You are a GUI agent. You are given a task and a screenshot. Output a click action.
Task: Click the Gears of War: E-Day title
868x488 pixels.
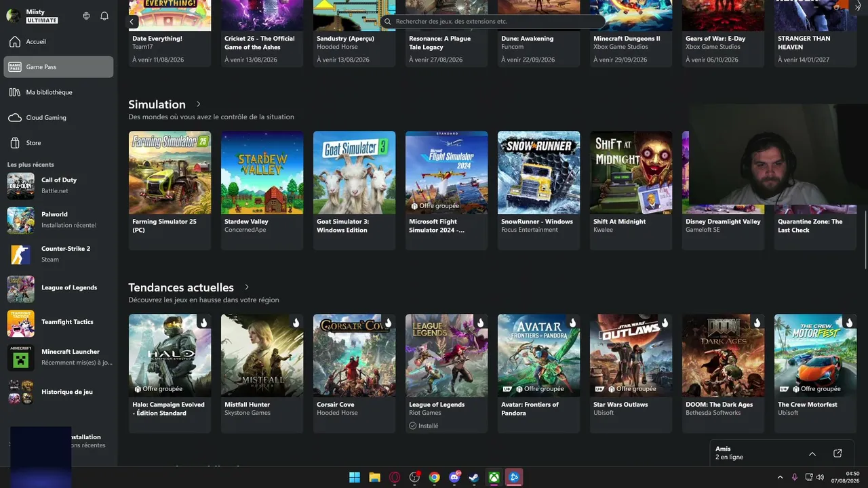[x=715, y=39]
